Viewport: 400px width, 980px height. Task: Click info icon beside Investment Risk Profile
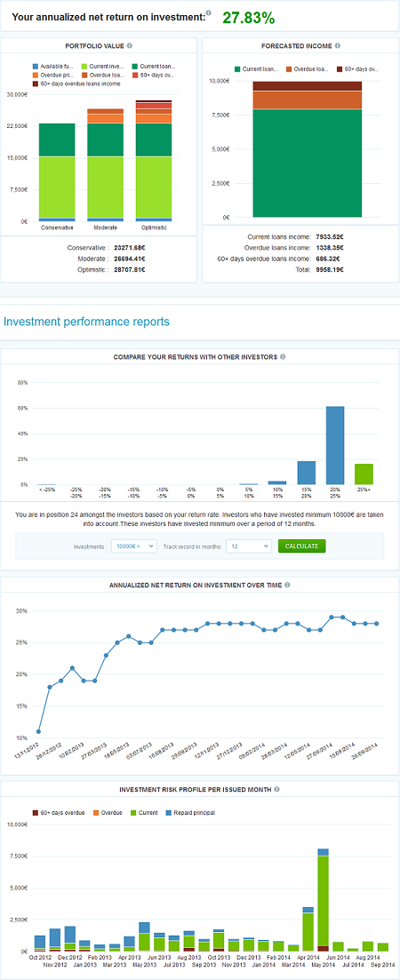click(275, 790)
